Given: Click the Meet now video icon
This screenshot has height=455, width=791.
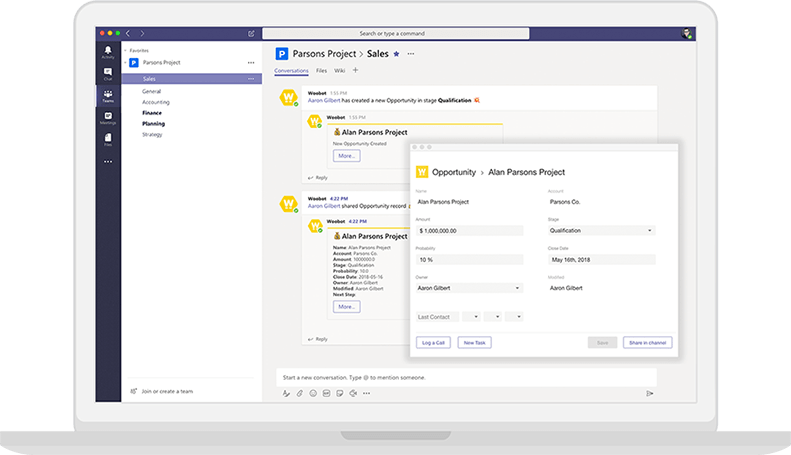Looking at the screenshot, I should click(353, 393).
